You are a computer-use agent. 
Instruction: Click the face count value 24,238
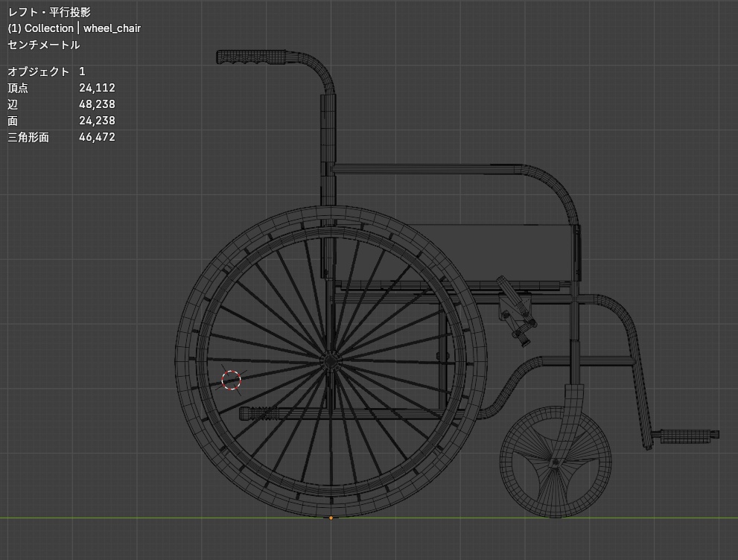97,121
